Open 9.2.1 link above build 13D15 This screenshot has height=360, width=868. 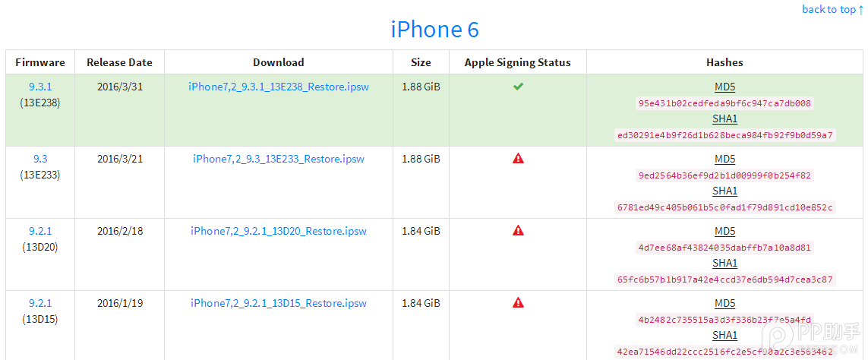pos(40,303)
